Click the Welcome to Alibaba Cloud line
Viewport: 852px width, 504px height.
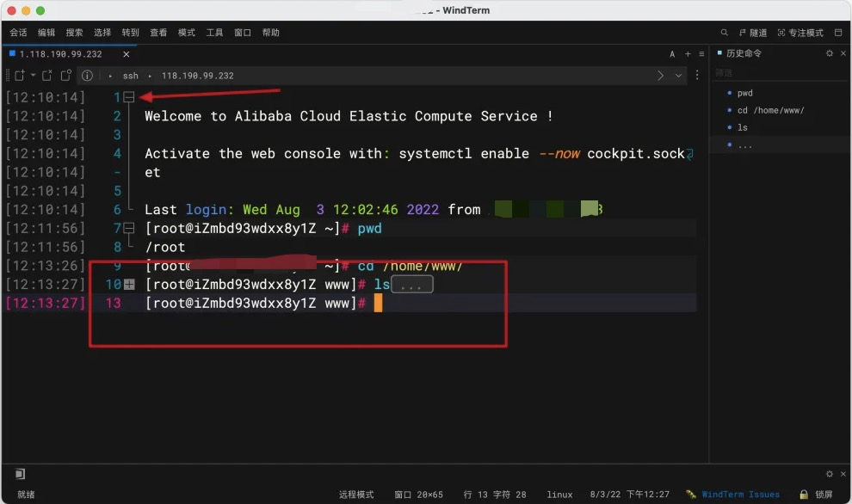[x=349, y=116]
